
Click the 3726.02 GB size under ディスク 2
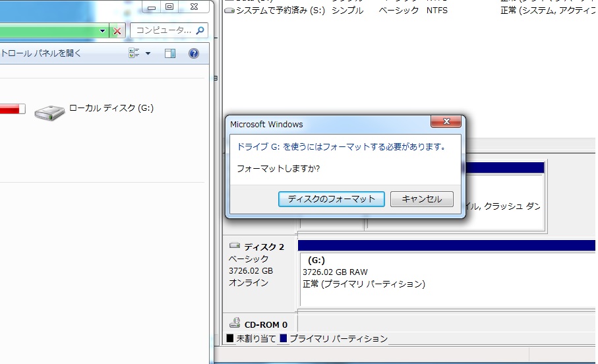click(x=251, y=271)
